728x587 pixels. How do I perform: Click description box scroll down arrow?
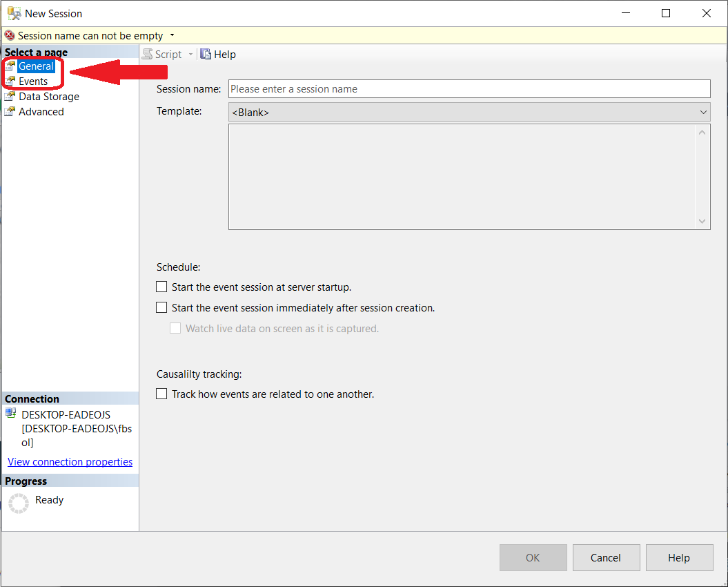pos(702,221)
